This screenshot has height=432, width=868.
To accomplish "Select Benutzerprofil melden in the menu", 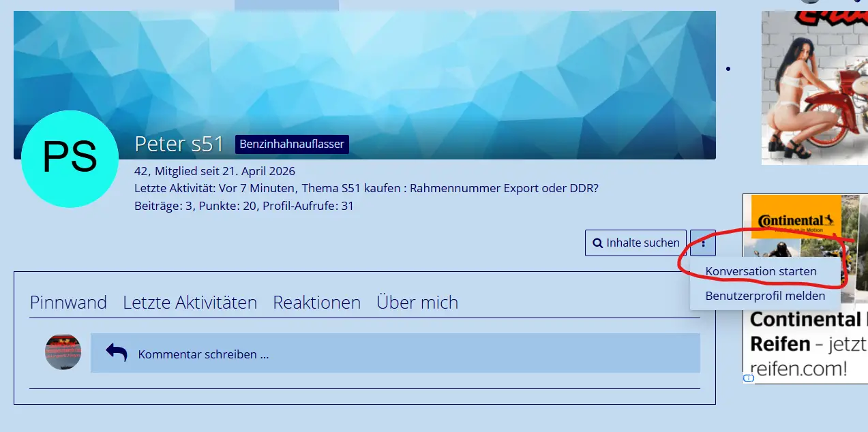I will (764, 296).
